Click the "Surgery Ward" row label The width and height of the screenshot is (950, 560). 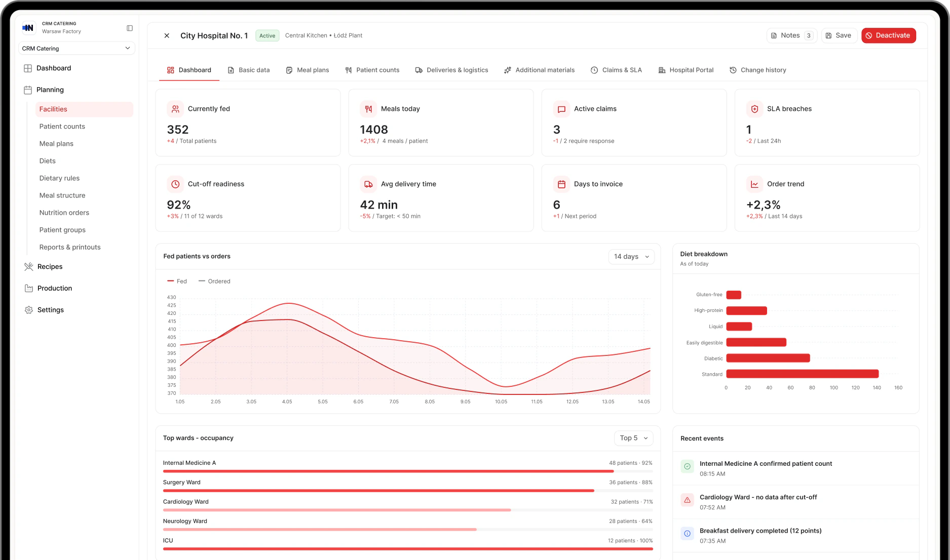(182, 483)
